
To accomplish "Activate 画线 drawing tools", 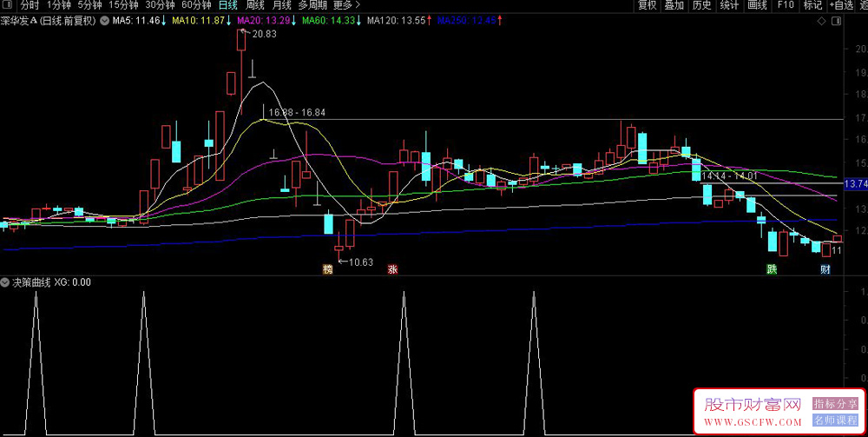I will tap(757, 5).
